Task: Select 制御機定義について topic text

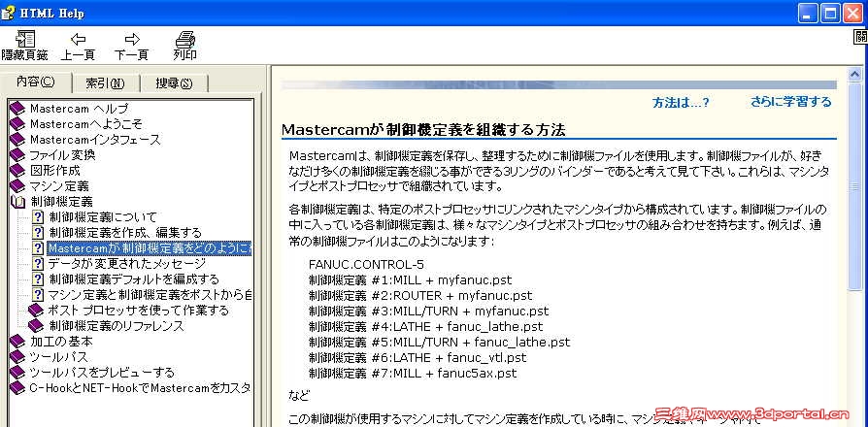Action: click(x=102, y=216)
